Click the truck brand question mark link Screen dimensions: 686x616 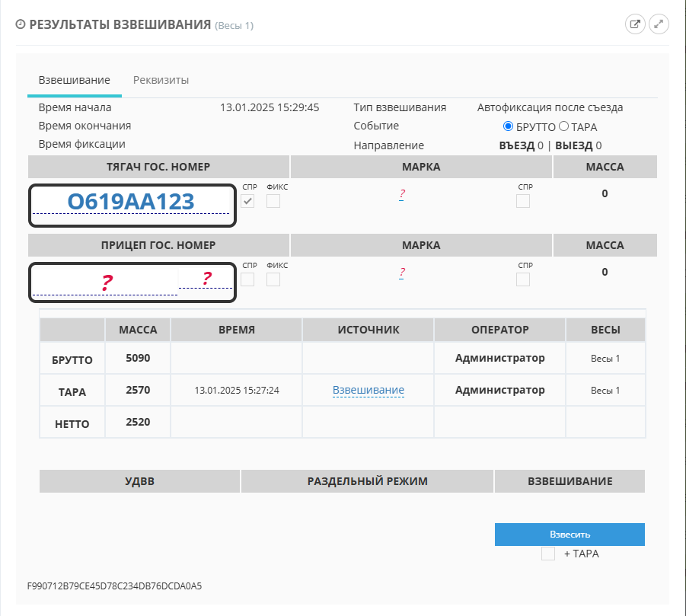401,194
